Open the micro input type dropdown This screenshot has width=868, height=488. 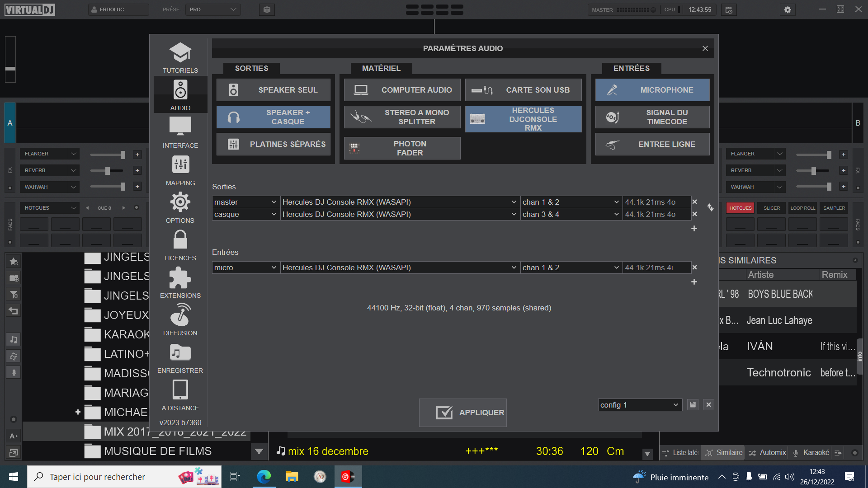(245, 267)
